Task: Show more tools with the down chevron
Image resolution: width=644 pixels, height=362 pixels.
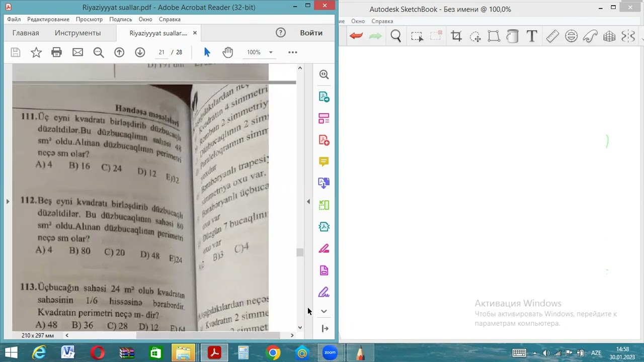Action: point(324,311)
